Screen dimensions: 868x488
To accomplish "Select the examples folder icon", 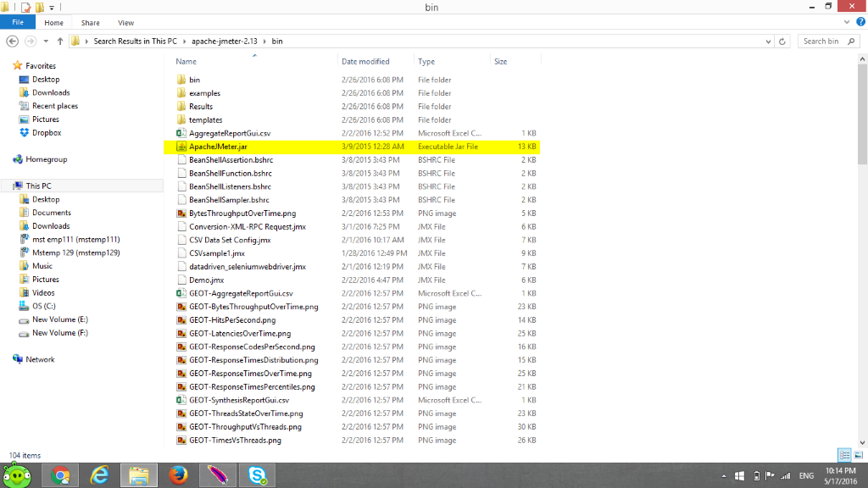I will point(181,93).
